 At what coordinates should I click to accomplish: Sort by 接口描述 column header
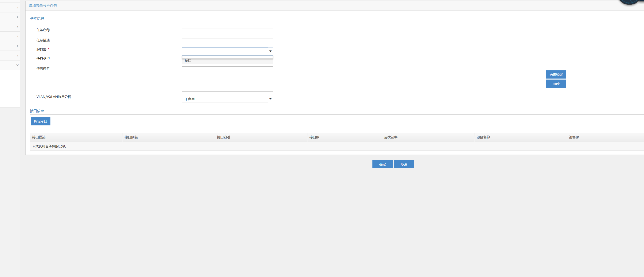39,137
